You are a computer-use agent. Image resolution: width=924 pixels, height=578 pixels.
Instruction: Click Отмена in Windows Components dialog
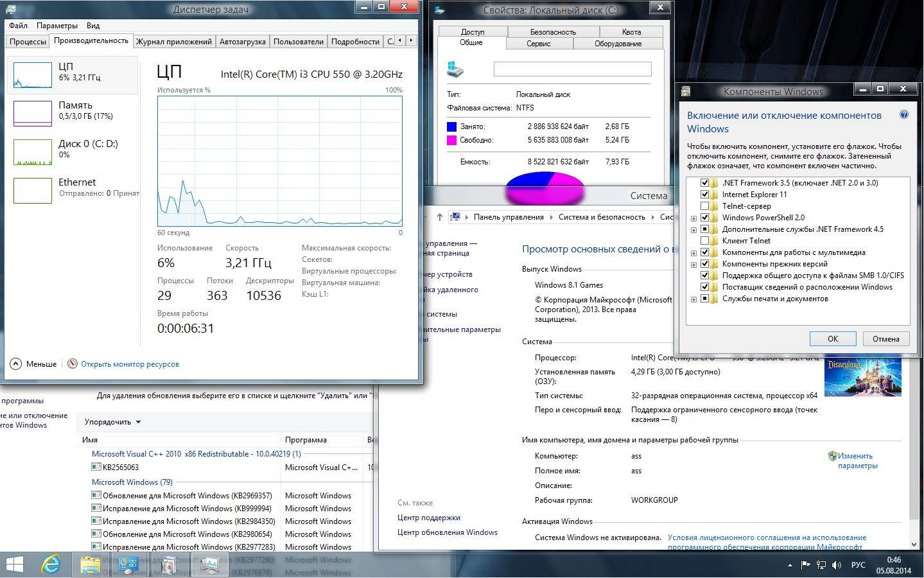[x=885, y=338]
